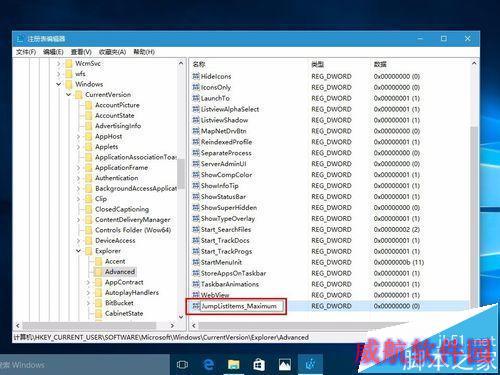Click the IconsOnly DWORD value icon

click(x=196, y=87)
